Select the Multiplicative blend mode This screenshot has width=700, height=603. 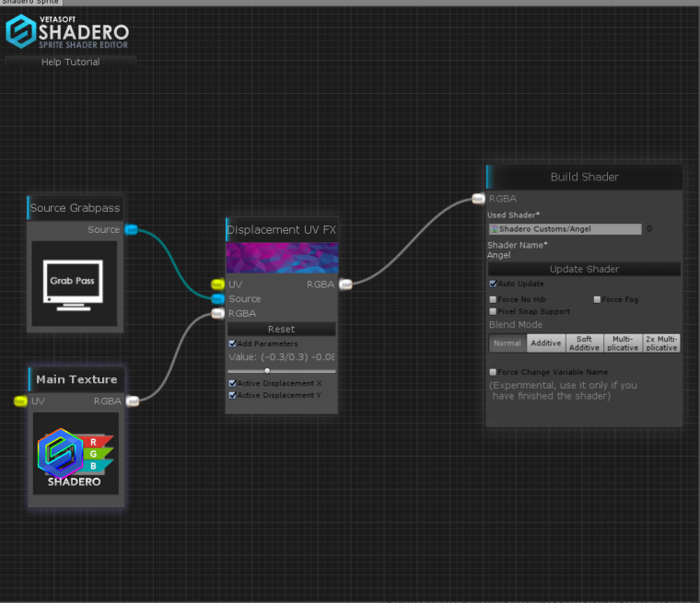[623, 343]
